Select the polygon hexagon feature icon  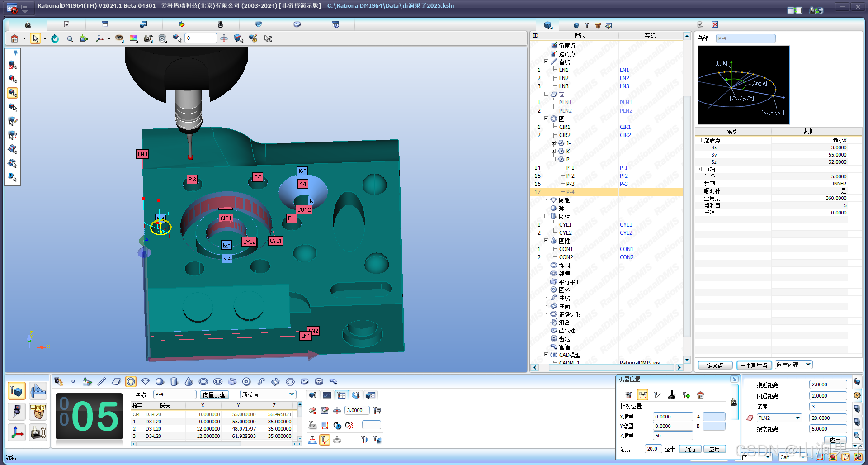(290, 381)
